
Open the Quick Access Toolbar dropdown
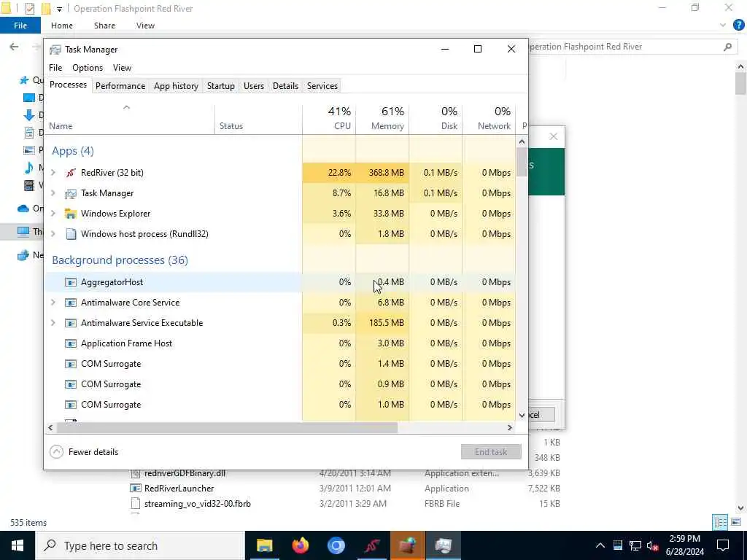[x=60, y=9]
